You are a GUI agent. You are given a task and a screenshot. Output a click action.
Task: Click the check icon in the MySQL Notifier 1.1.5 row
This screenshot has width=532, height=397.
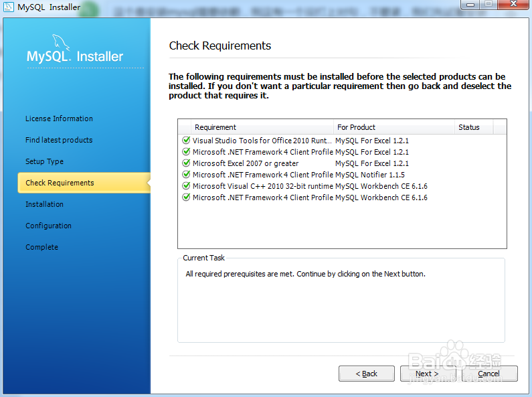point(186,175)
